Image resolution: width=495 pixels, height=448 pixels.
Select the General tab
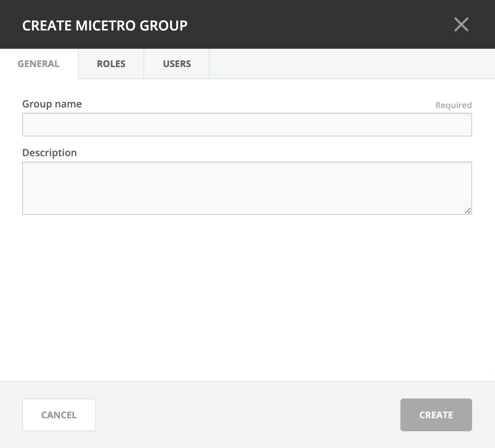tap(39, 64)
